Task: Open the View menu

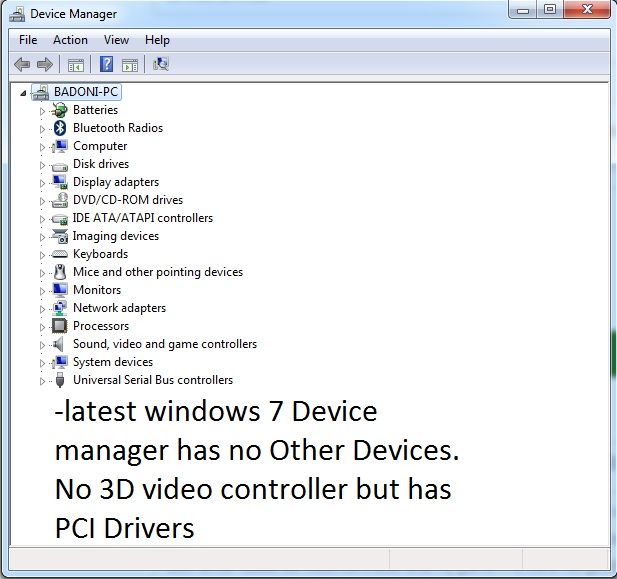Action: click(116, 40)
